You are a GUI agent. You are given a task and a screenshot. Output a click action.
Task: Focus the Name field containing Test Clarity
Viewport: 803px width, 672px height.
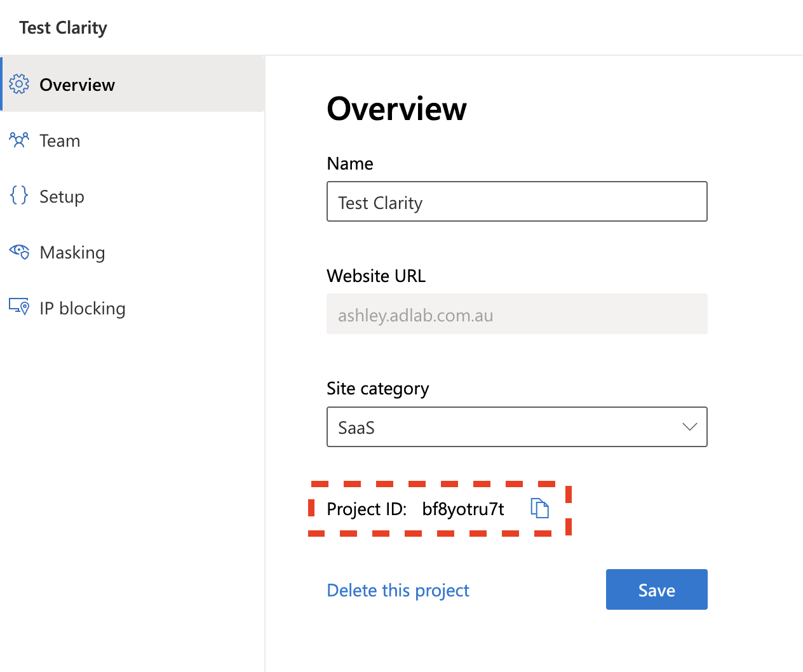tap(516, 201)
